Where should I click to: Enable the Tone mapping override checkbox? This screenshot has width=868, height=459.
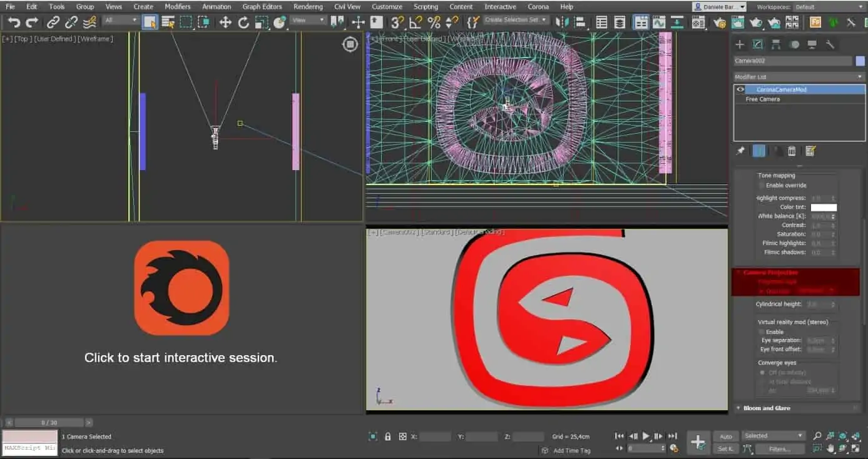click(762, 186)
